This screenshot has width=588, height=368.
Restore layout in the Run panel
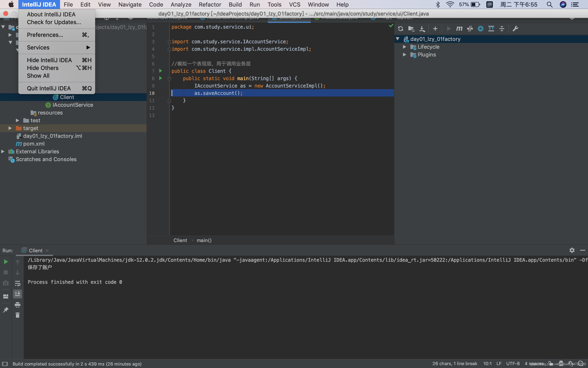6,296
